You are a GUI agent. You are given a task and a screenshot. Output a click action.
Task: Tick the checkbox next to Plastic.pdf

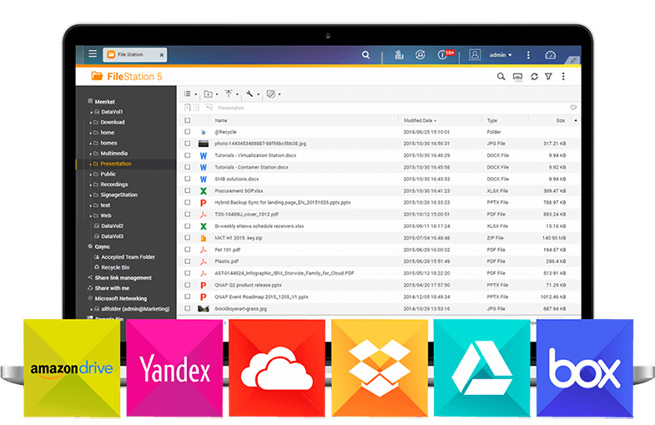tap(187, 261)
